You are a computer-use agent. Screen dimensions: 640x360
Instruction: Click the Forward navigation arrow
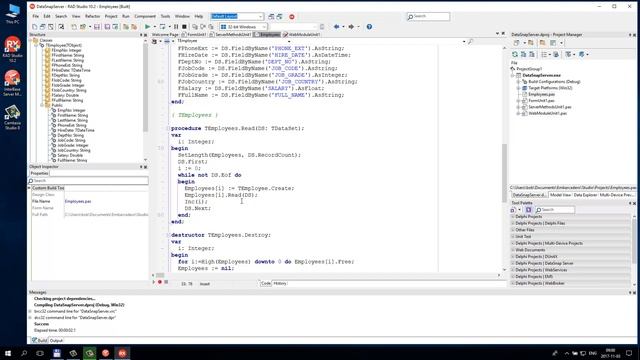click(x=351, y=27)
